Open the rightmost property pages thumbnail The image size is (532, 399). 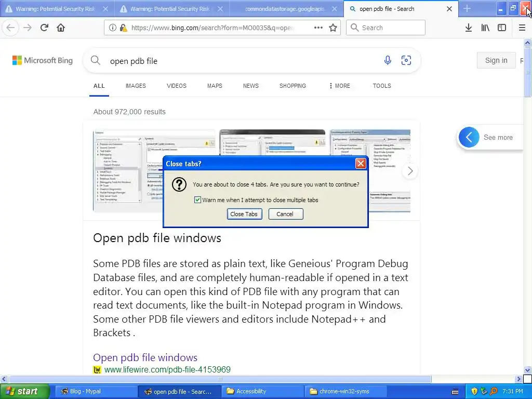point(370,171)
